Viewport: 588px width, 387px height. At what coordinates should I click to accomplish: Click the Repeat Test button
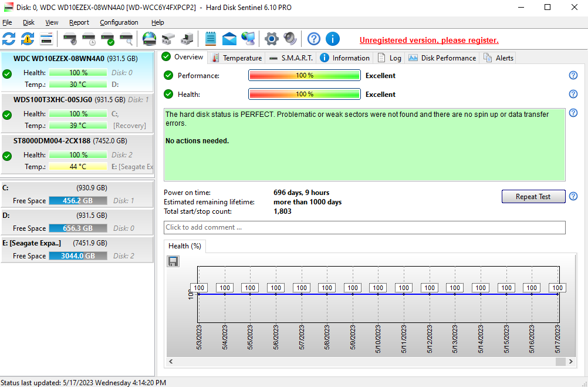(x=533, y=196)
